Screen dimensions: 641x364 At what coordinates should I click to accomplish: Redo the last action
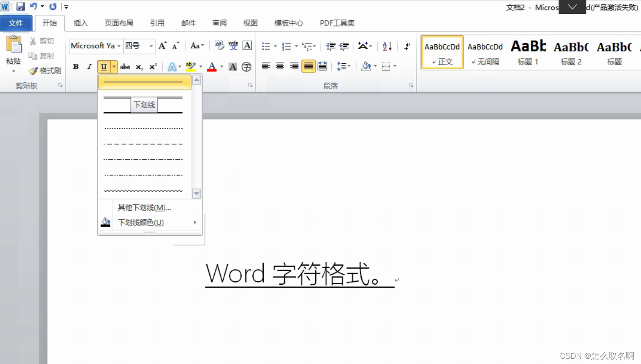(x=53, y=6)
